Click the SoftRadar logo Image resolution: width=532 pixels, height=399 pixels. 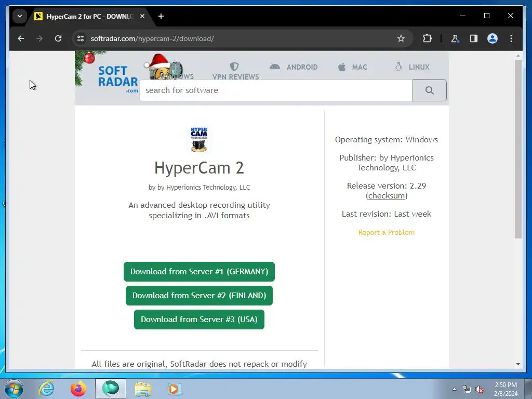coord(118,79)
